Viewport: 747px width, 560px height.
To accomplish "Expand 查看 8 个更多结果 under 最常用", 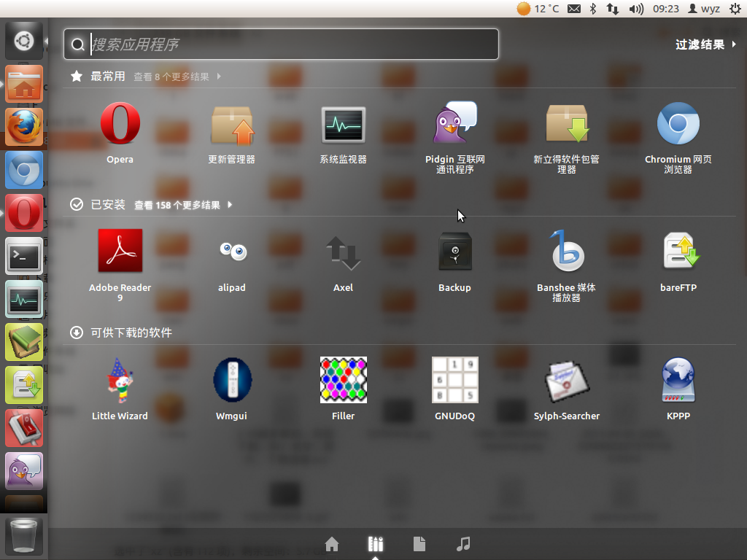I will [x=177, y=77].
